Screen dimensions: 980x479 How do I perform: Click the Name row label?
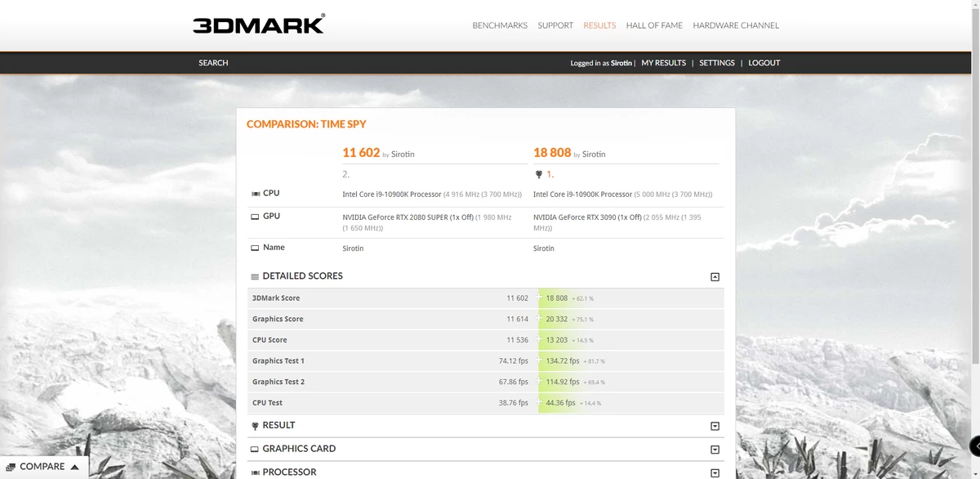pos(274,247)
